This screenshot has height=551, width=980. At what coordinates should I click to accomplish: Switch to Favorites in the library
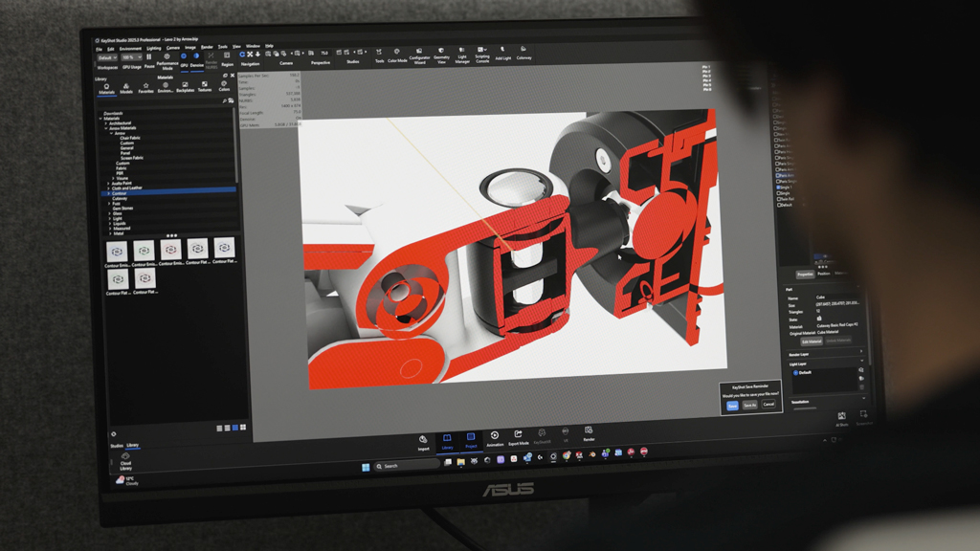145,88
